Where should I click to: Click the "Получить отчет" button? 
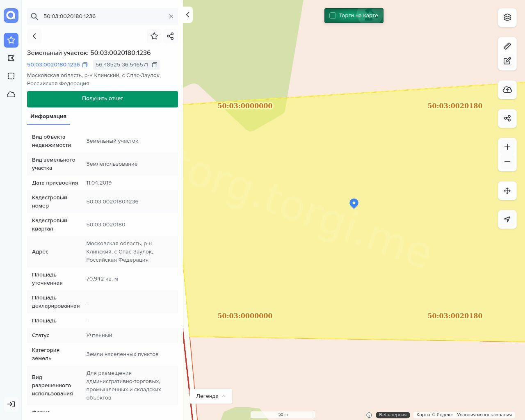[103, 99]
